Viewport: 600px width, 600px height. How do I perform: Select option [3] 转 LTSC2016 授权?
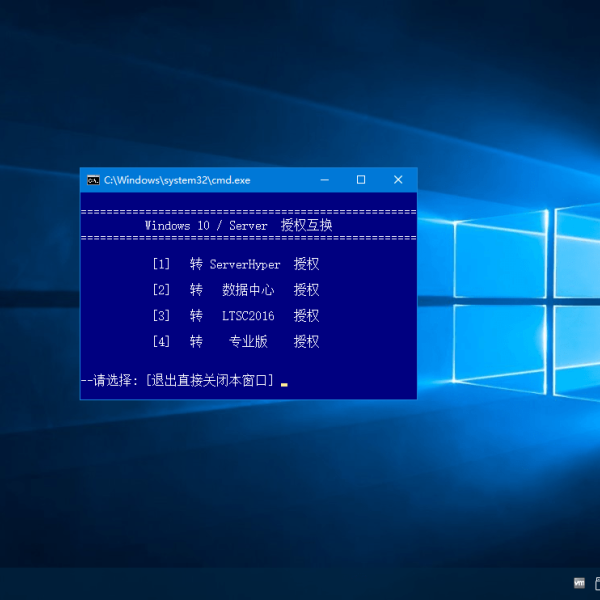(x=236, y=316)
